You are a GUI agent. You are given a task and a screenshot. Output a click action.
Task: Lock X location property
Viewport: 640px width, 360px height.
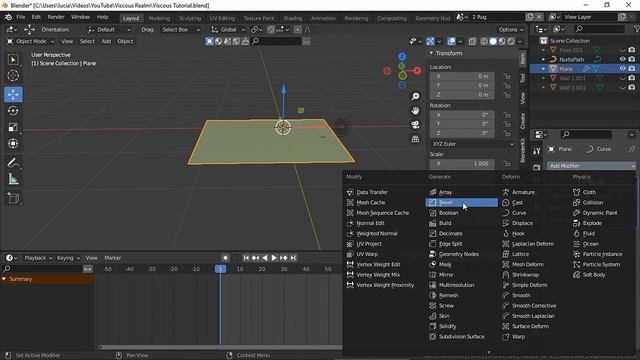[x=507, y=76]
